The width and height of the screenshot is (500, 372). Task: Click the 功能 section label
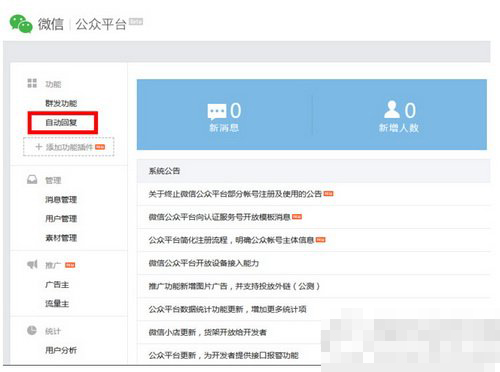click(x=53, y=84)
